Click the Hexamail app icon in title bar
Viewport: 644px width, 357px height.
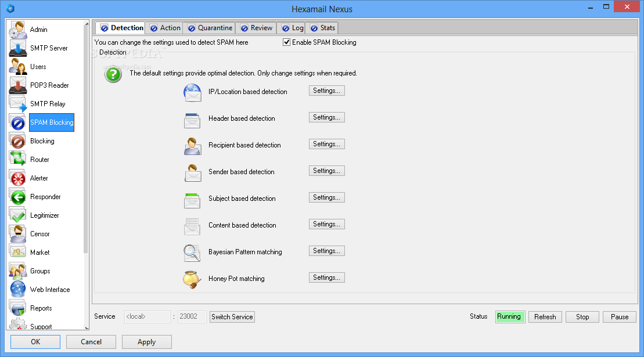click(x=10, y=9)
